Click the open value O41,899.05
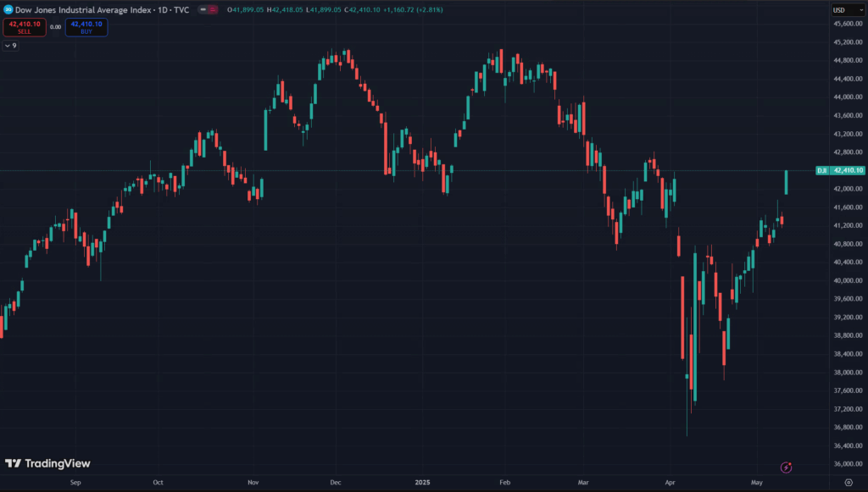This screenshot has height=492, width=868. click(245, 10)
